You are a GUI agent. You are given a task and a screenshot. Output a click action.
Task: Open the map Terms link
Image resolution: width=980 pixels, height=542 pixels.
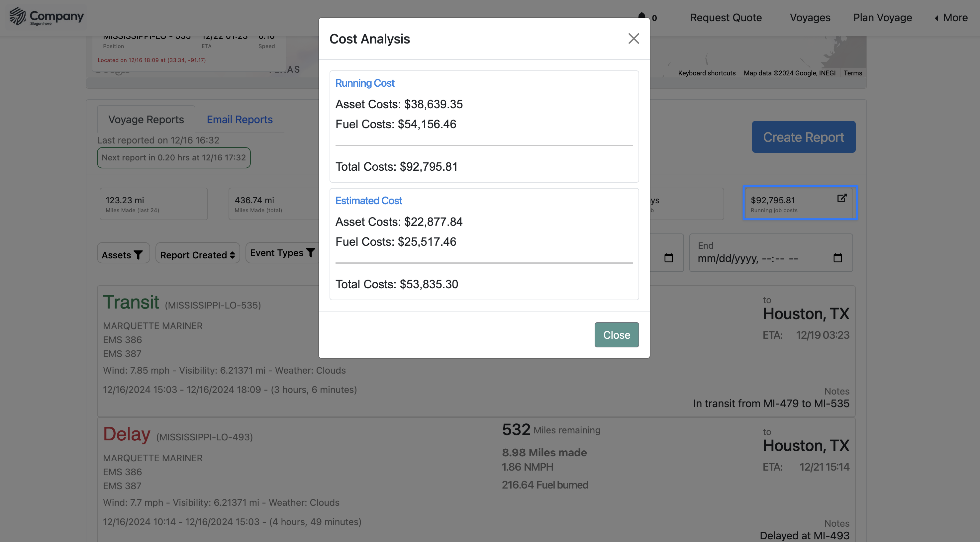coord(852,73)
